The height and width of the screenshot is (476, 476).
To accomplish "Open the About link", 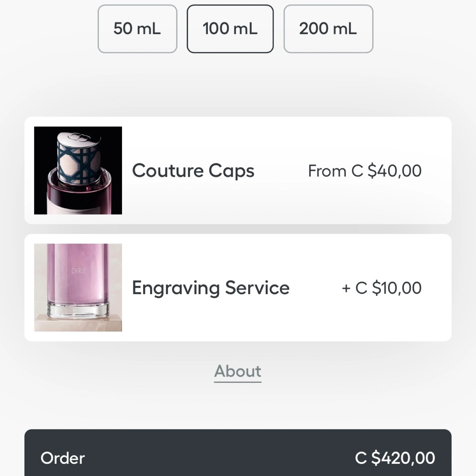I will coord(238,371).
